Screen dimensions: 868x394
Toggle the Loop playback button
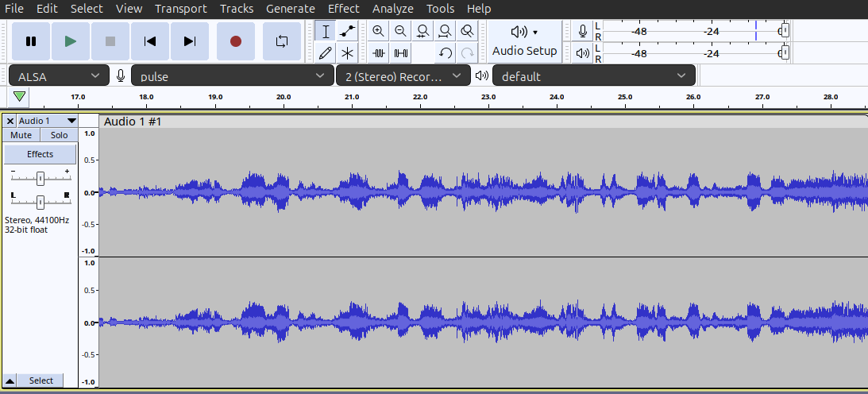(281, 41)
